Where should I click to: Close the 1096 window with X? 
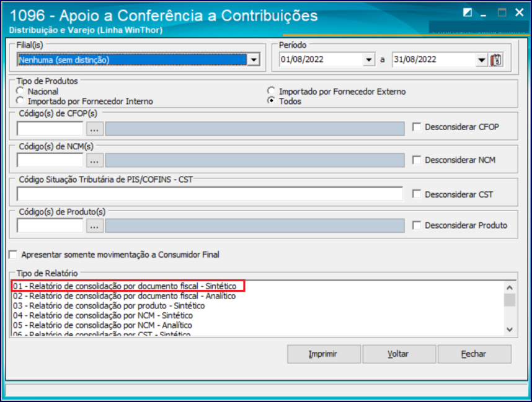pos(519,12)
